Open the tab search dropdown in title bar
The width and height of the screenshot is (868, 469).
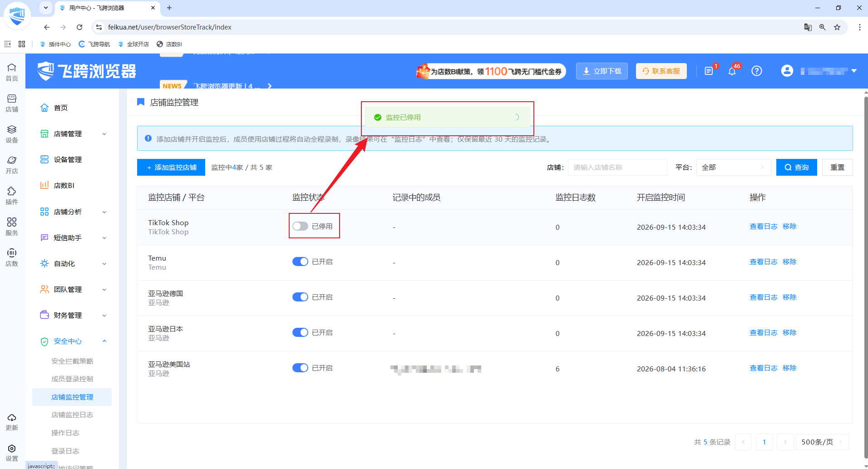pos(46,8)
